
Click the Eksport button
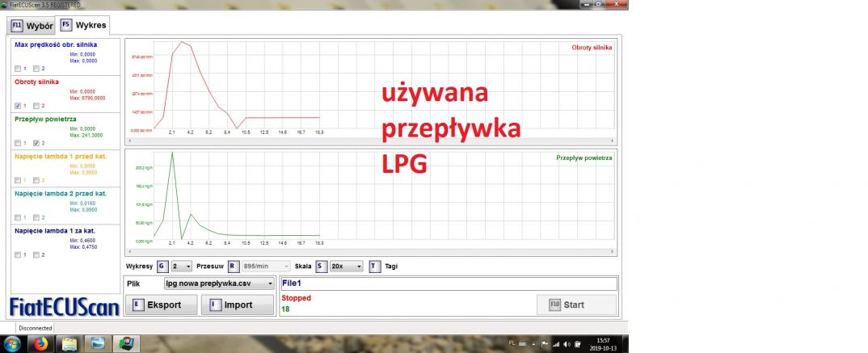tap(161, 305)
